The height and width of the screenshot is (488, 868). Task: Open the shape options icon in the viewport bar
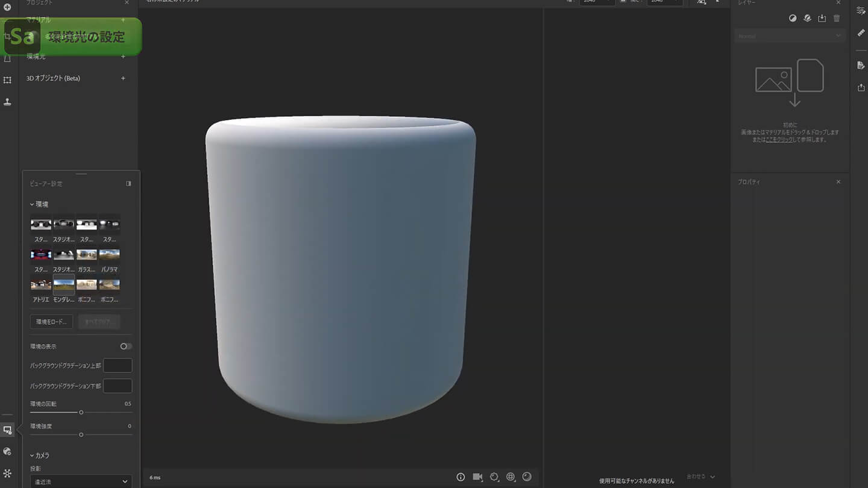pyautogui.click(x=494, y=477)
